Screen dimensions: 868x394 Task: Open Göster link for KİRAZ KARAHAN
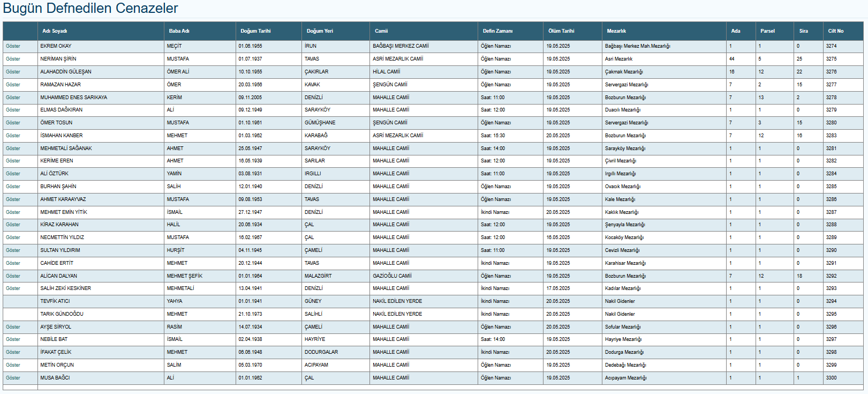tap(13, 225)
